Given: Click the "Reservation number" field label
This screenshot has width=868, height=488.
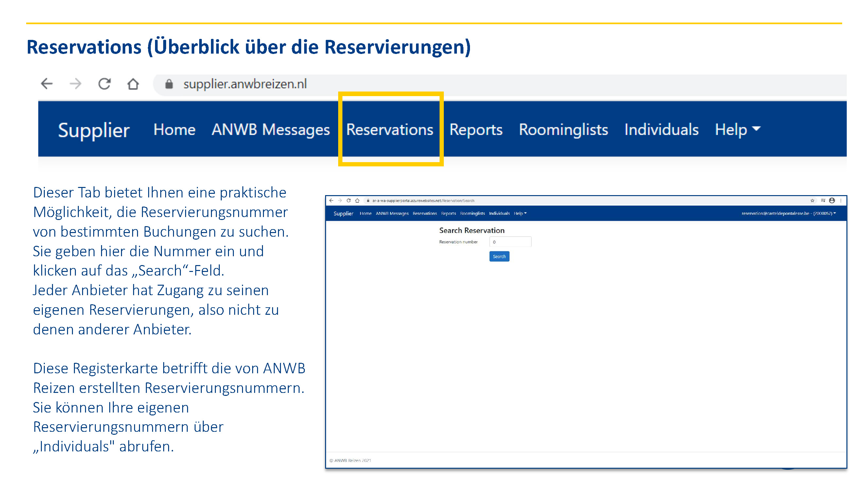Looking at the screenshot, I should click(458, 242).
